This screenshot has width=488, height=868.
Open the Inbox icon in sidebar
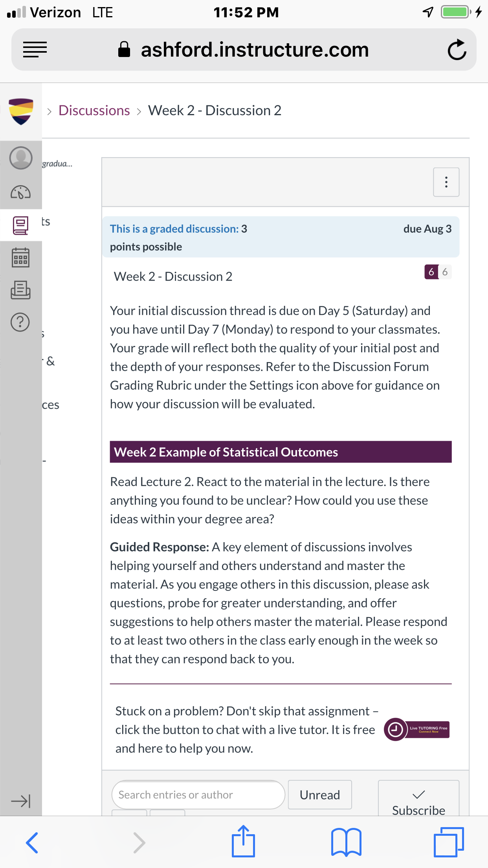pos(21,290)
